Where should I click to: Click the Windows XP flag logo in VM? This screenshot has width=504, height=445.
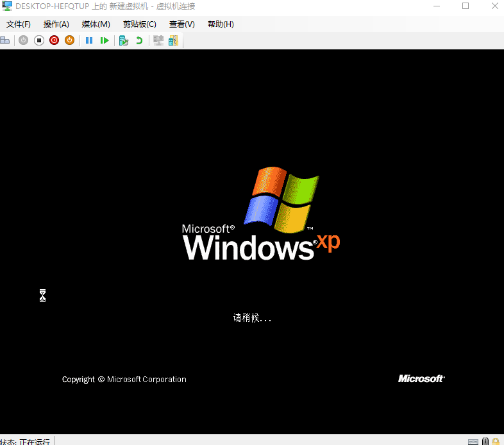point(281,199)
